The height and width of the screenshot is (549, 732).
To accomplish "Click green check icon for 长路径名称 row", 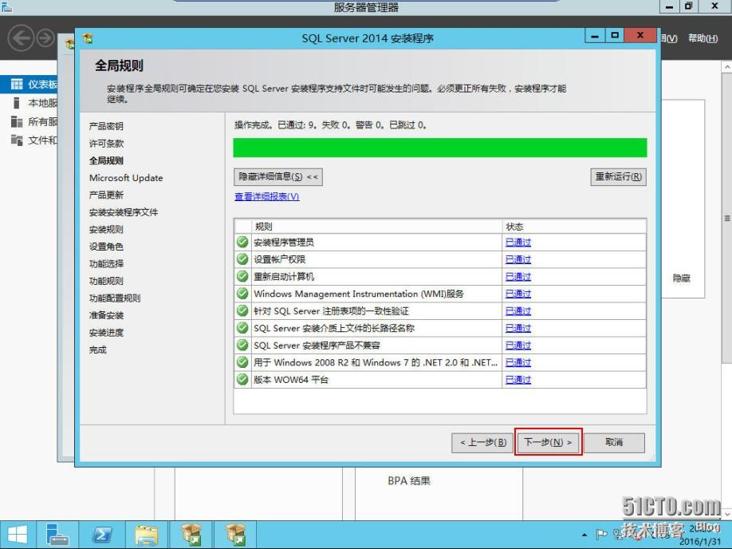I will pos(242,328).
